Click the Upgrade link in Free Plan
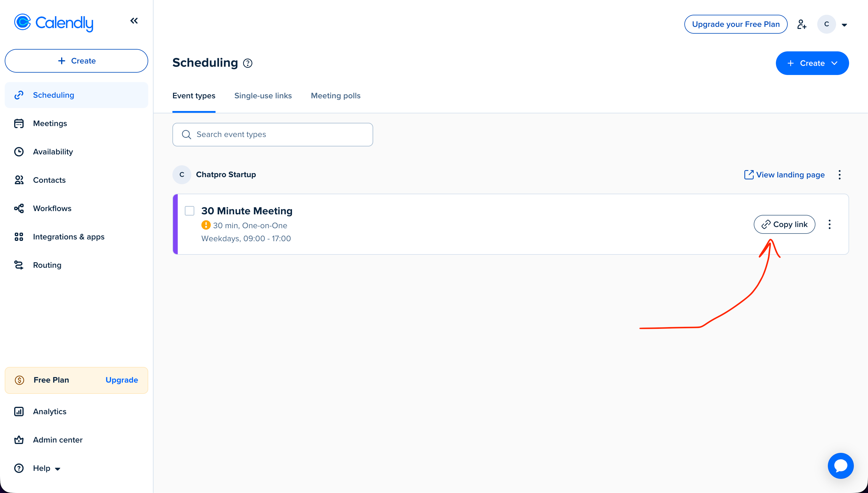 [122, 380]
